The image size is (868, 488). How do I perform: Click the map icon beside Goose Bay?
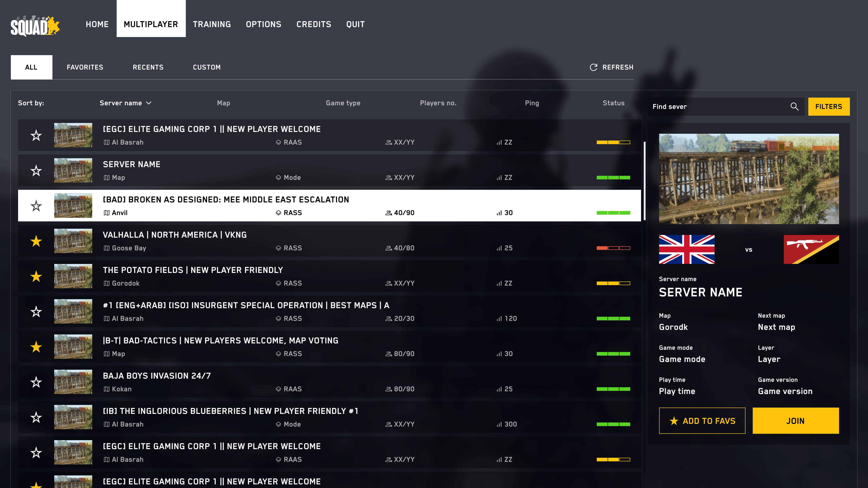pyautogui.click(x=106, y=248)
